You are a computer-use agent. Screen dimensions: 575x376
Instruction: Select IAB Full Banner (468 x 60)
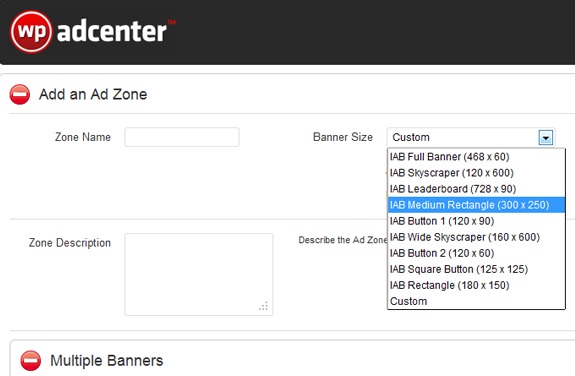click(476, 157)
